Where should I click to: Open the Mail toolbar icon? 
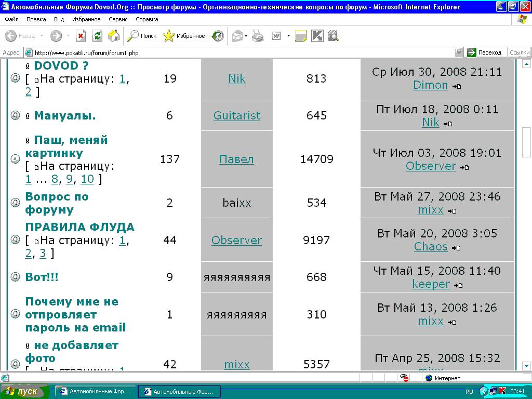[x=237, y=36]
